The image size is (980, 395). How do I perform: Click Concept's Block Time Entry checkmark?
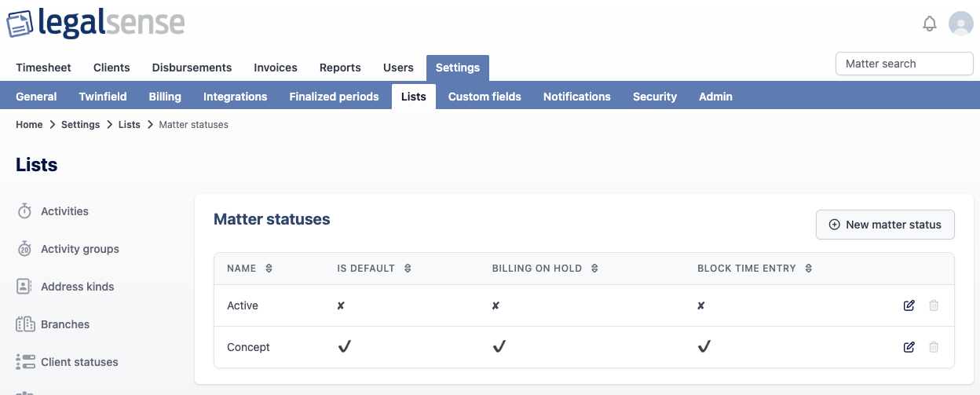pyautogui.click(x=704, y=346)
